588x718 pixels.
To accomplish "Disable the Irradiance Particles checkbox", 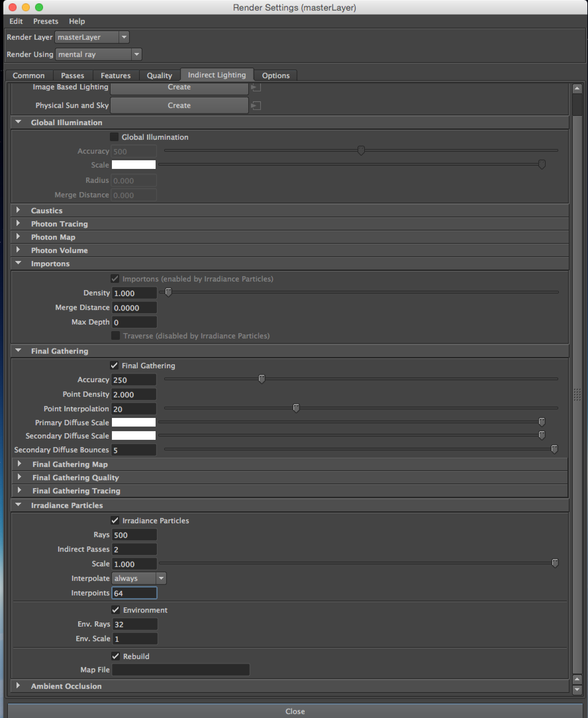I will [115, 520].
